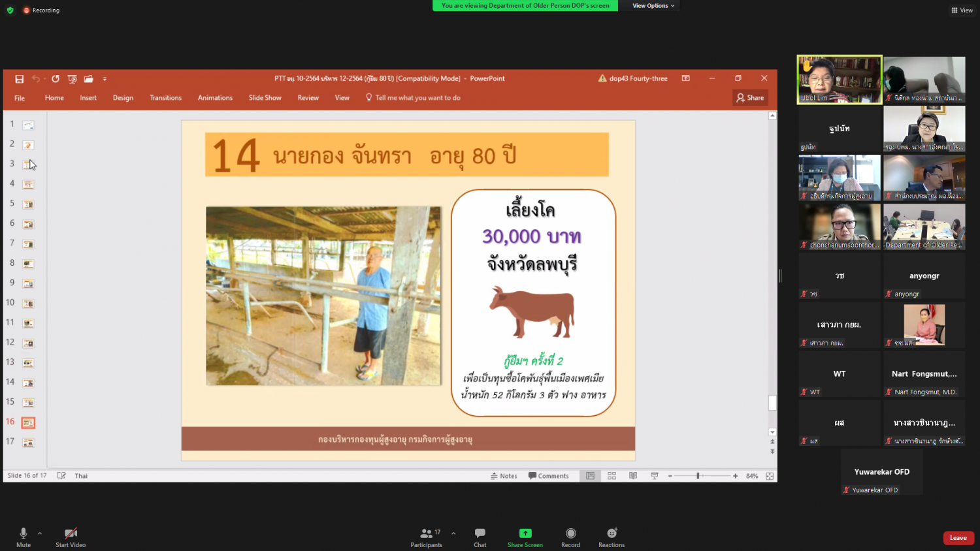Expand the Participants options arrow
Screen dimensions: 980x551
(x=453, y=533)
